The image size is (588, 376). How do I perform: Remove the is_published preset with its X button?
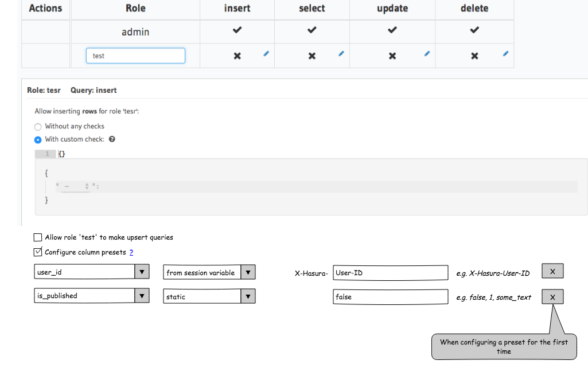point(552,296)
